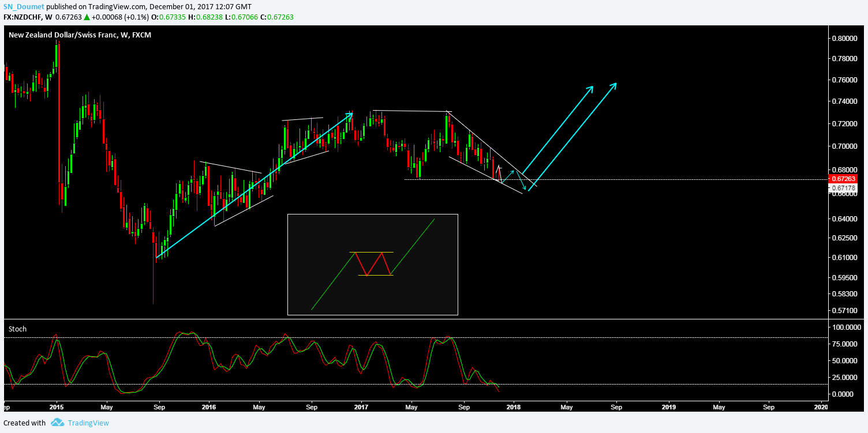Click the 0.78000 price axis label
This screenshot has width=868, height=433.
tap(845, 59)
